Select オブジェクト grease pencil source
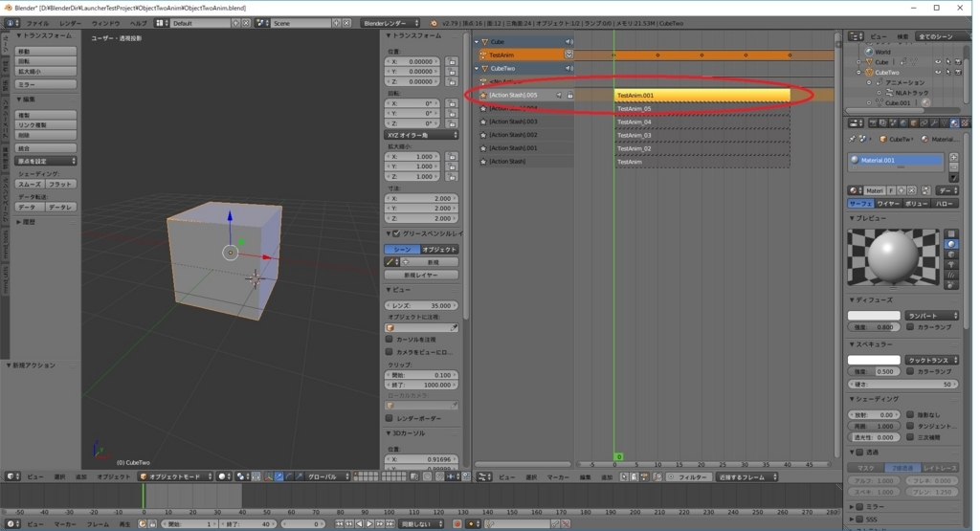 point(440,250)
